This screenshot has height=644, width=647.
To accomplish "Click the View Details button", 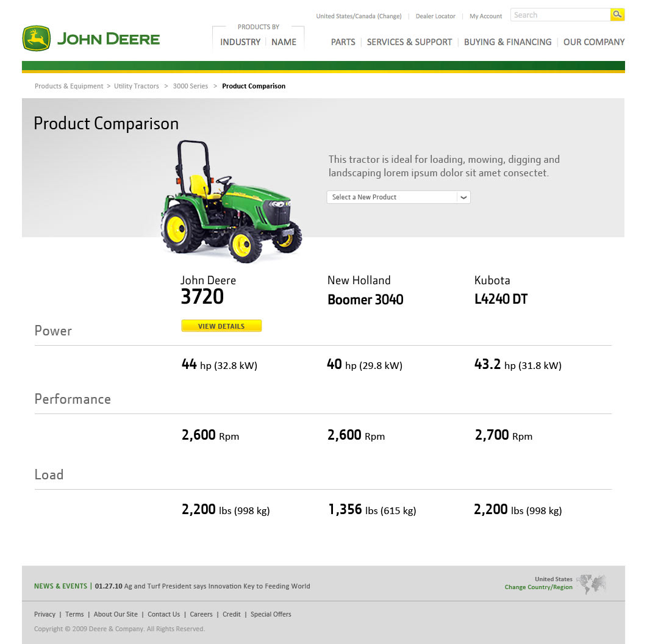I will pyautogui.click(x=221, y=326).
